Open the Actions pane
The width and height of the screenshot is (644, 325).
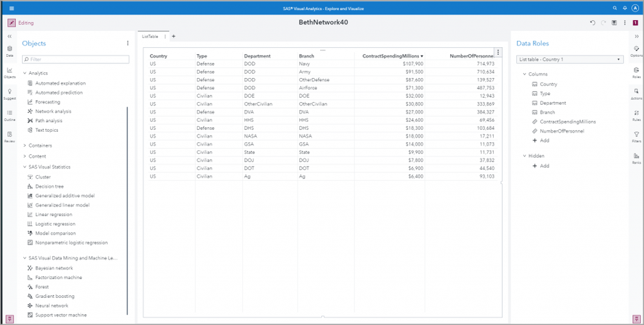637,94
